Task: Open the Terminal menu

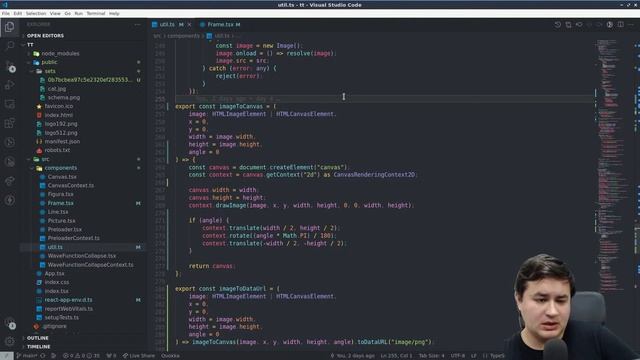Action: pos(96,13)
